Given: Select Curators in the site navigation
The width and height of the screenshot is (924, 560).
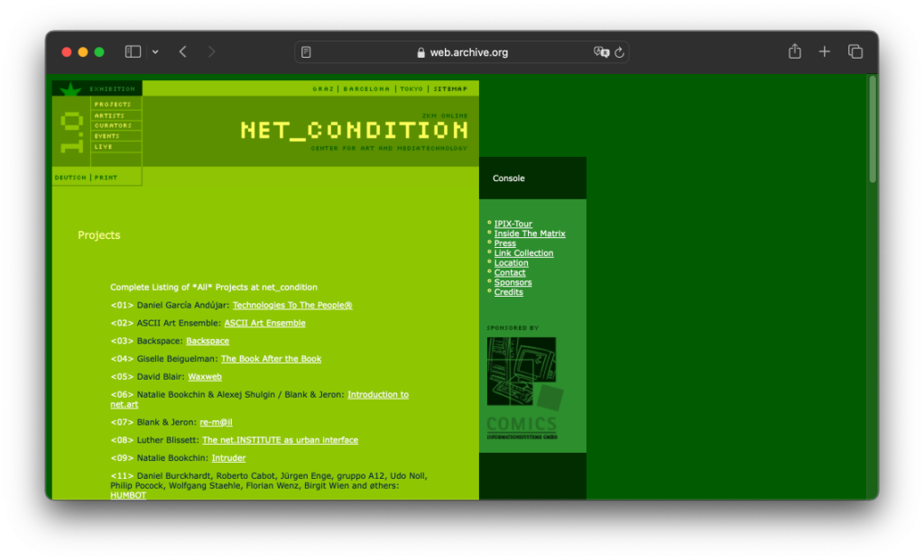Looking at the screenshot, I should pos(114,125).
